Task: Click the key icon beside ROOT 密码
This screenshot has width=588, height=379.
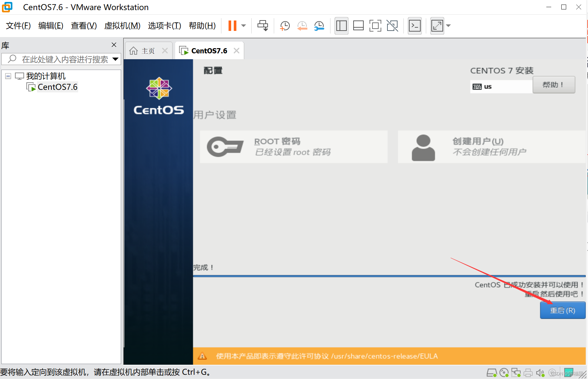Action: point(225,147)
